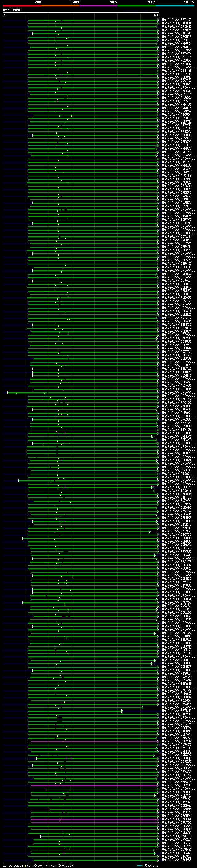The width and height of the screenshot is (197, 868).
Task: Select hit label UniRef100_A6R7C5
Action: click(176, 846)
